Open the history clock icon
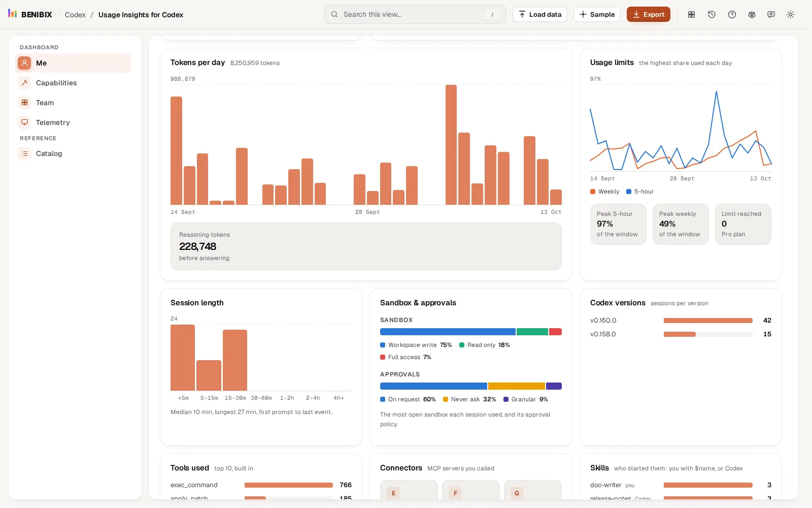The width and height of the screenshot is (812, 508). [712, 15]
